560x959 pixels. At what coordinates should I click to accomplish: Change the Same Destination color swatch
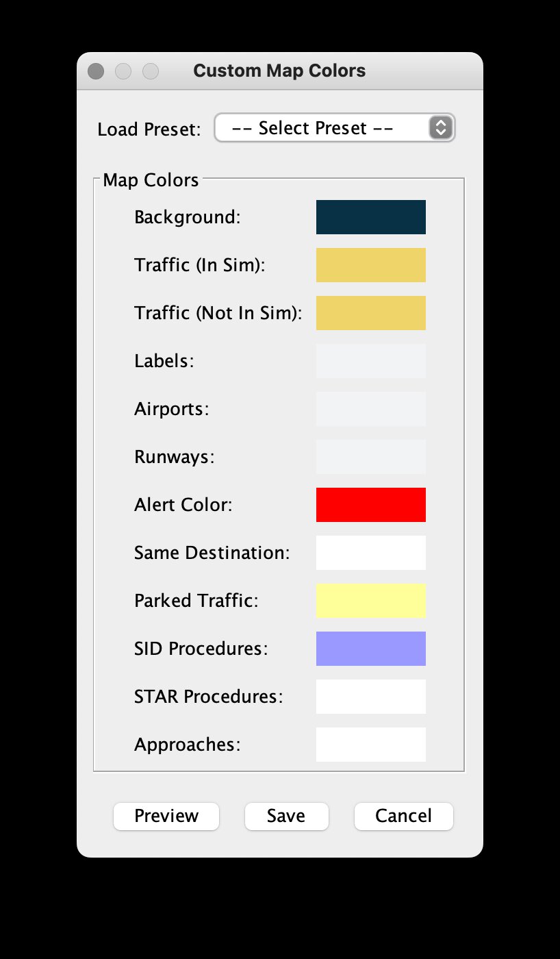370,553
